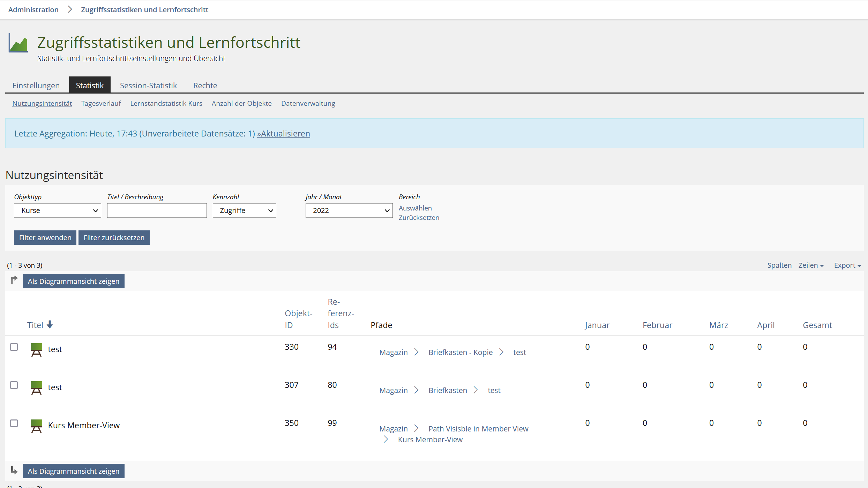Open the Kennzahl dropdown showing Zugriffe

click(244, 210)
